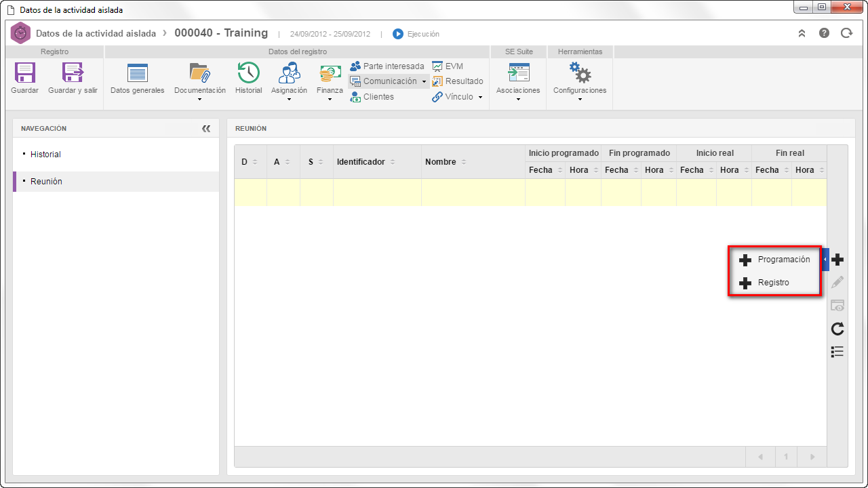The width and height of the screenshot is (868, 488).
Task: Expand the Asociaciones dropdown arrow
Action: tap(518, 100)
